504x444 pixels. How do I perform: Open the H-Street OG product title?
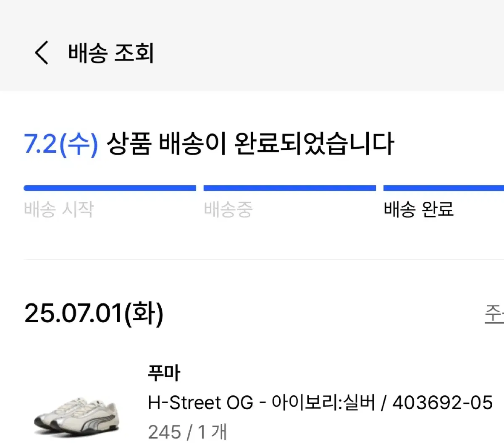[201, 403]
